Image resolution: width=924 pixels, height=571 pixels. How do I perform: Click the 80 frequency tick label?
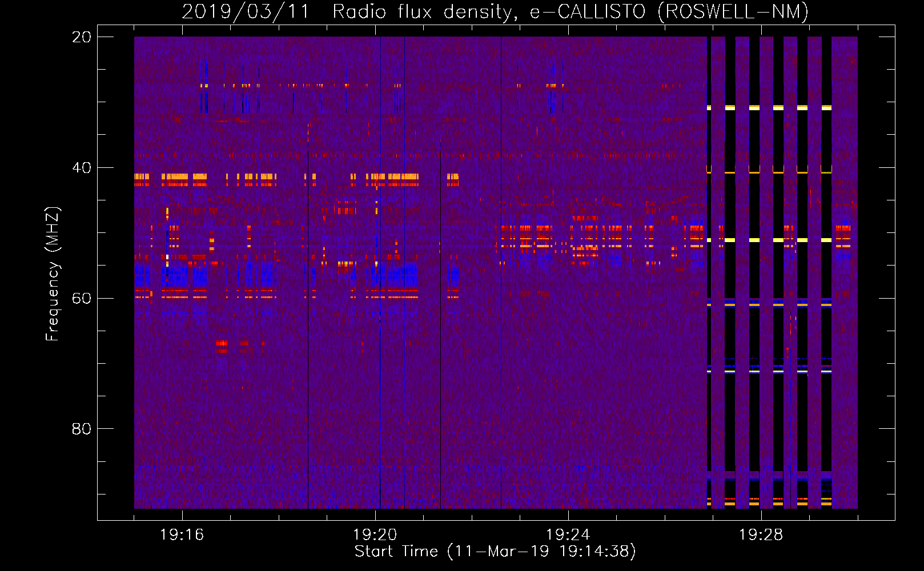pos(82,429)
